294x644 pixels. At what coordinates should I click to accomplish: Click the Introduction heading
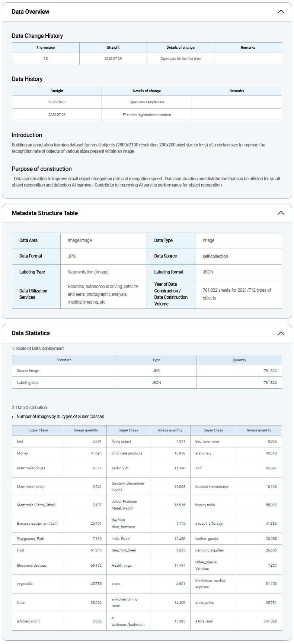27,135
